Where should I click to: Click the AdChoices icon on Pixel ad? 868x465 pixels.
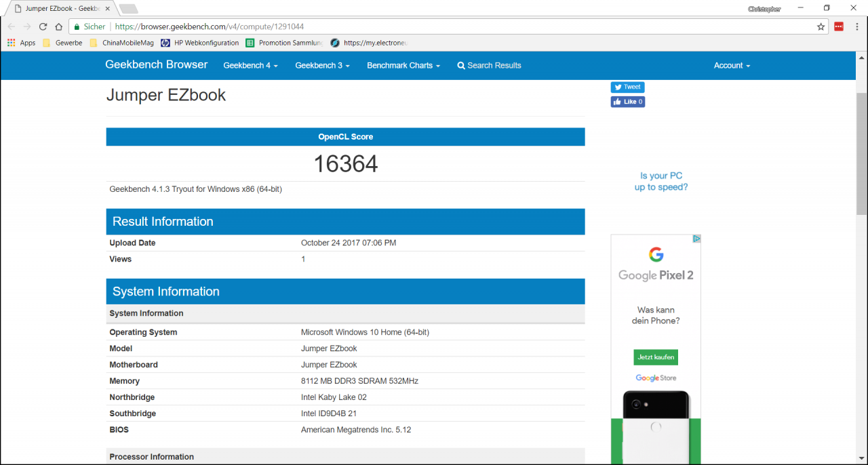(x=696, y=239)
